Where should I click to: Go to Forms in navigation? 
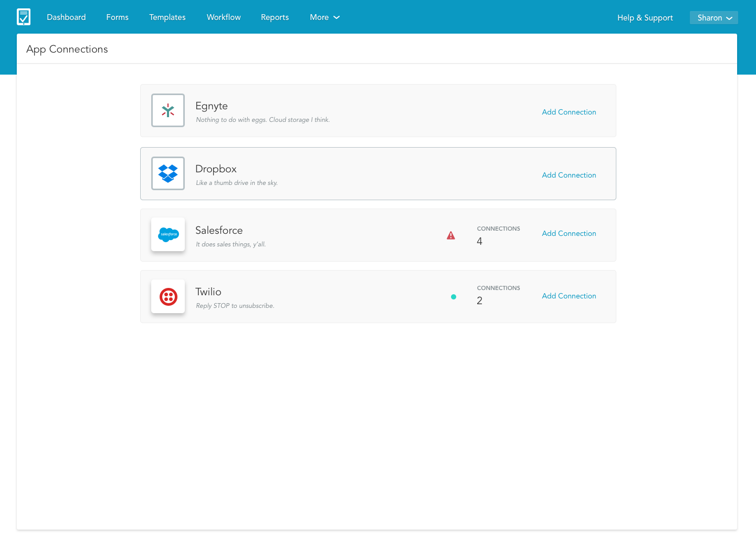(117, 17)
